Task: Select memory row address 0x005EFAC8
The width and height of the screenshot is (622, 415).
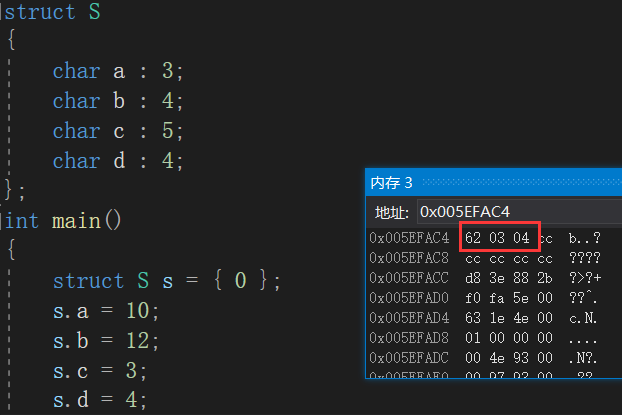Action: (409, 258)
